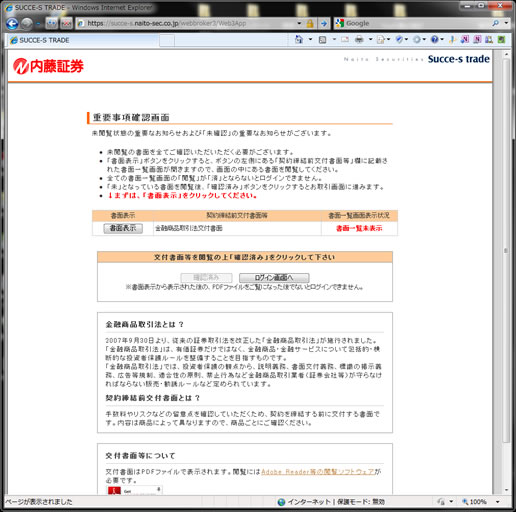
Task: Click the 金融商品取引法とは？ section heading
Action: [145, 324]
